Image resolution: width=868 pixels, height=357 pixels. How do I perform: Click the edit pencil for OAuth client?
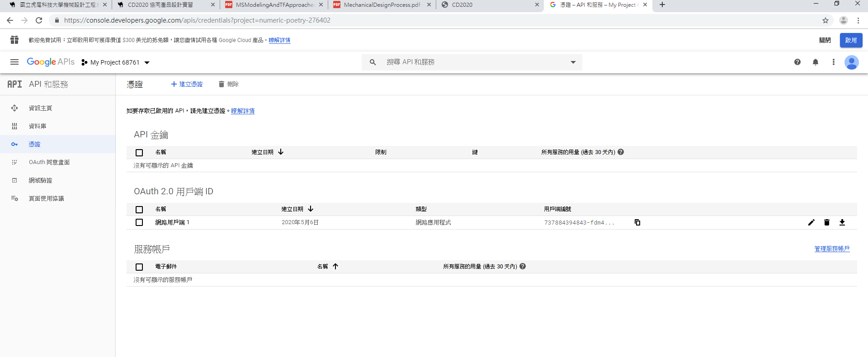pyautogui.click(x=811, y=222)
